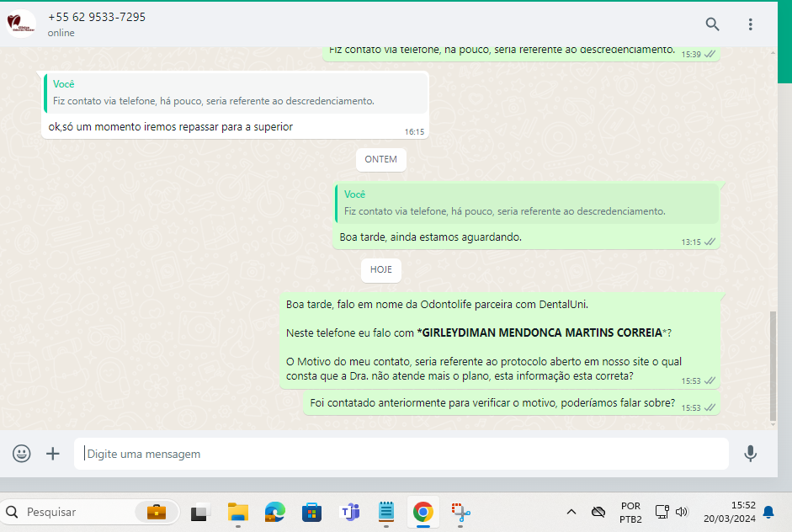The width and height of the screenshot is (792, 532).
Task: Open contact info for +55 62 9533-7295
Action: pyautogui.click(x=97, y=17)
